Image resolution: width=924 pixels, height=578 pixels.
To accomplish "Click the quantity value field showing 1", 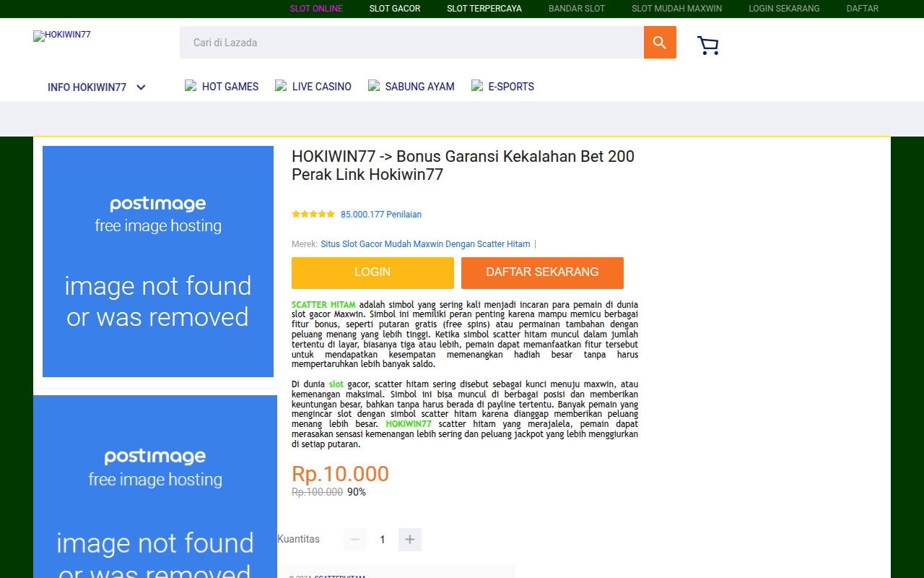I will (383, 540).
